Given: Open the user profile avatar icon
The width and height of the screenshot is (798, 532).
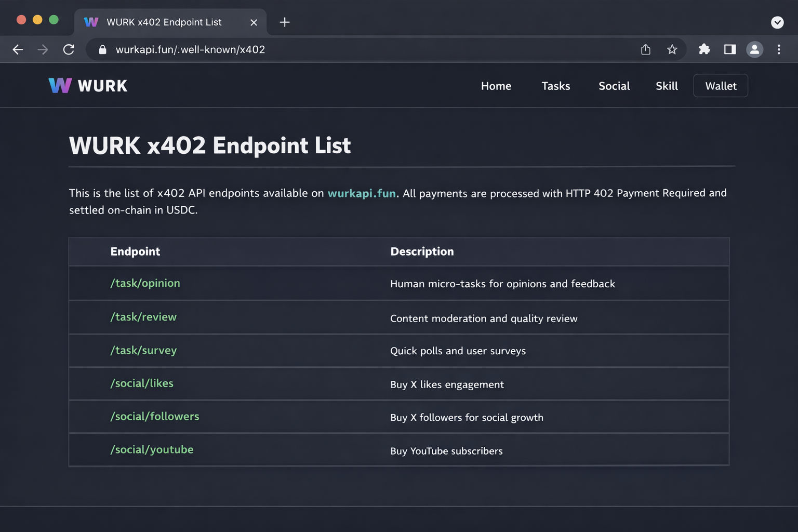Looking at the screenshot, I should click(754, 49).
